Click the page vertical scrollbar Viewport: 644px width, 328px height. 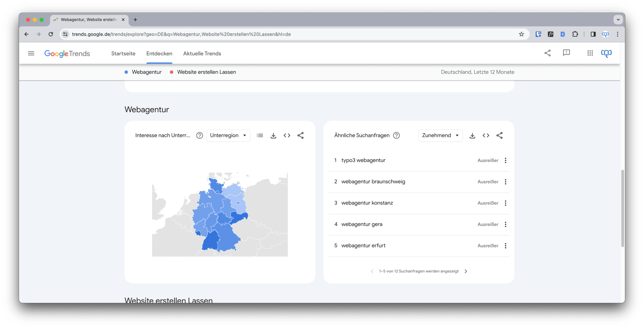622,208
